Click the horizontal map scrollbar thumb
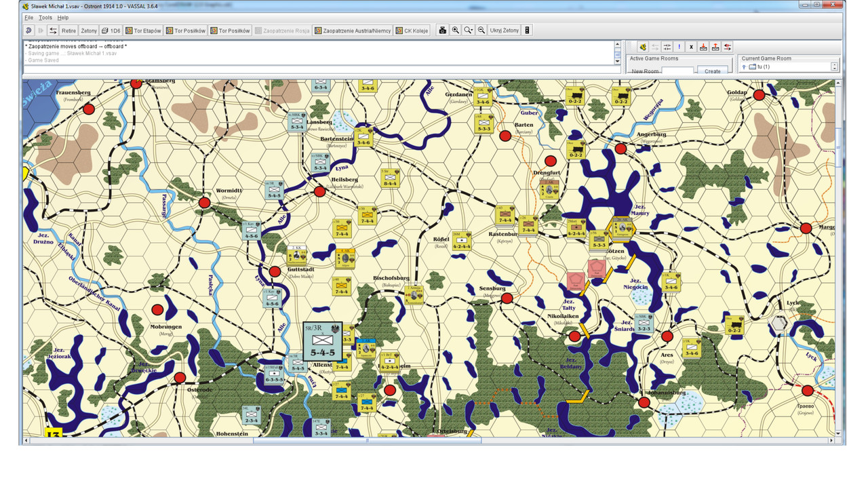Viewport: 868px width, 487px height. [368, 440]
